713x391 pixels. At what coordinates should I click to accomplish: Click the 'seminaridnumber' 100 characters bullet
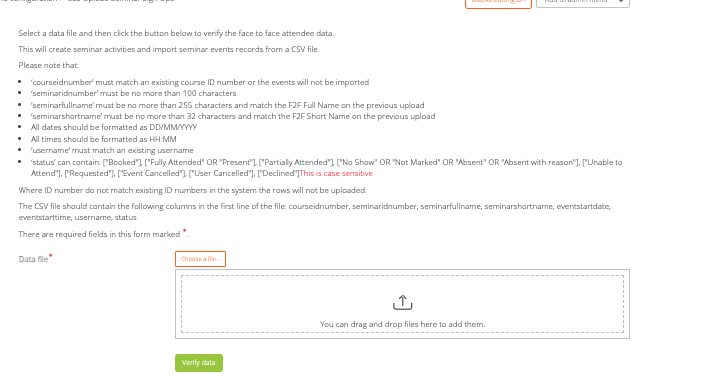[134, 93]
